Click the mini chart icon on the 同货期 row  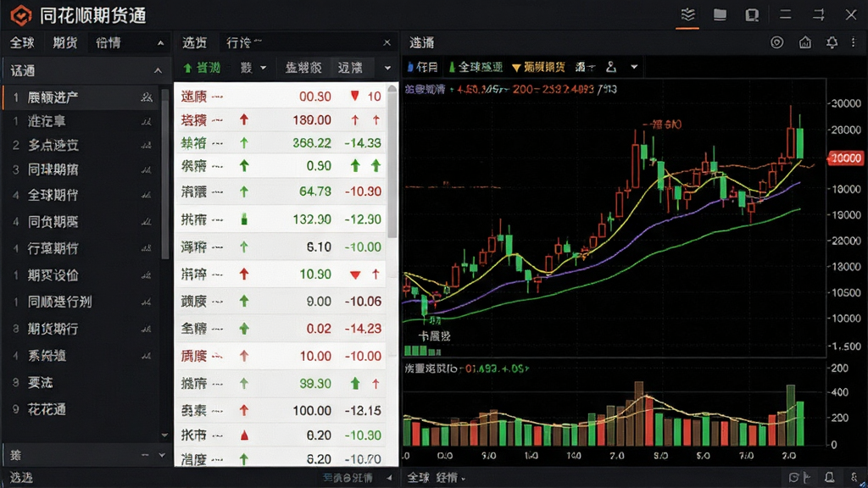click(146, 222)
